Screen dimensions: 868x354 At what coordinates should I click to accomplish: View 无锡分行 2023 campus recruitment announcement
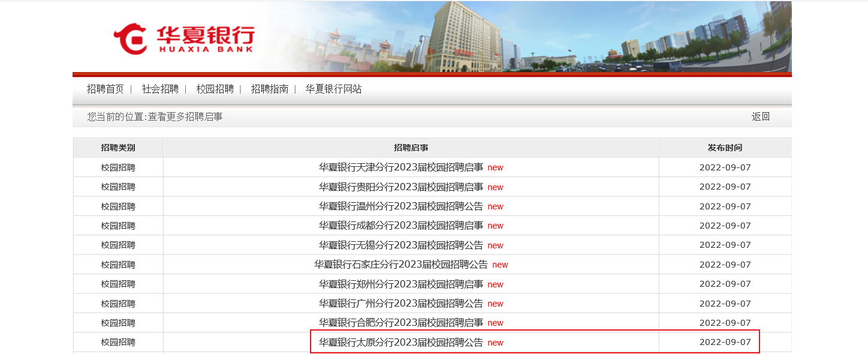[x=400, y=245]
